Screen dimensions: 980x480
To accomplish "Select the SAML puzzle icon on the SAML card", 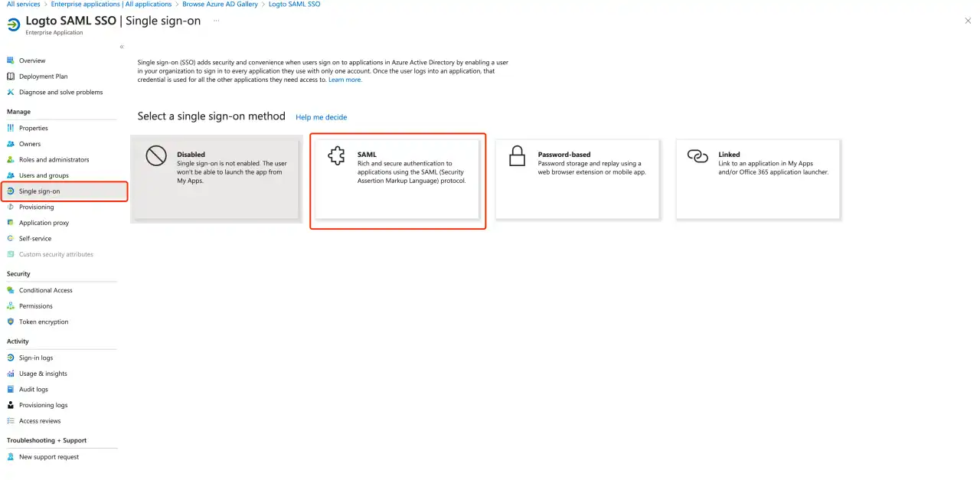I will (336, 157).
